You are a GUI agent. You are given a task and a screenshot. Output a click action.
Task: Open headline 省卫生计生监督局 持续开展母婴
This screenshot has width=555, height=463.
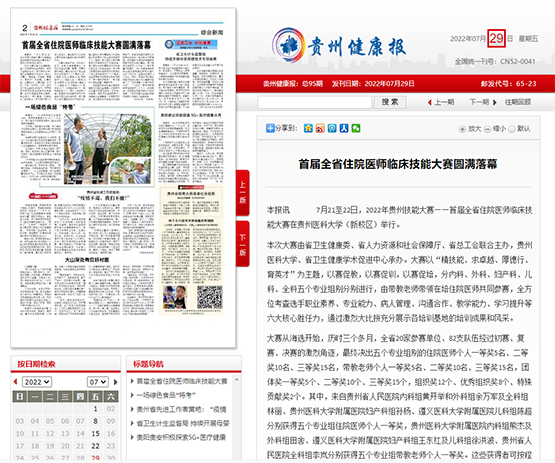point(183,423)
